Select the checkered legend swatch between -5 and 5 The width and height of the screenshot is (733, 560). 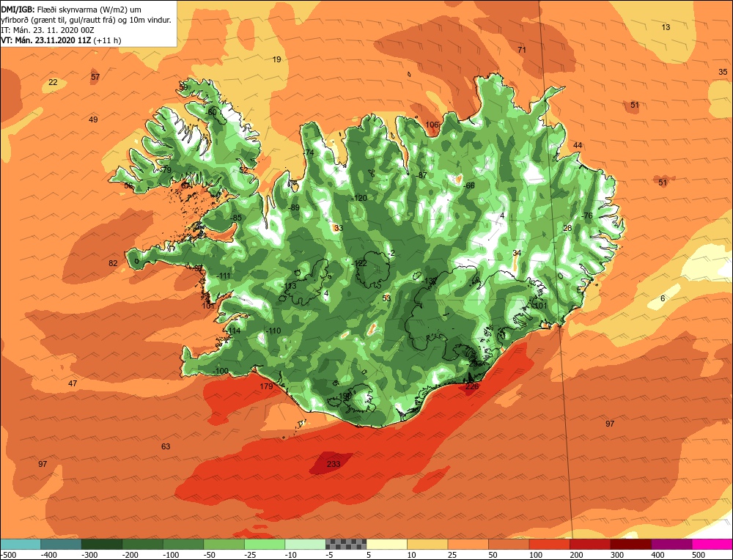tap(346, 544)
